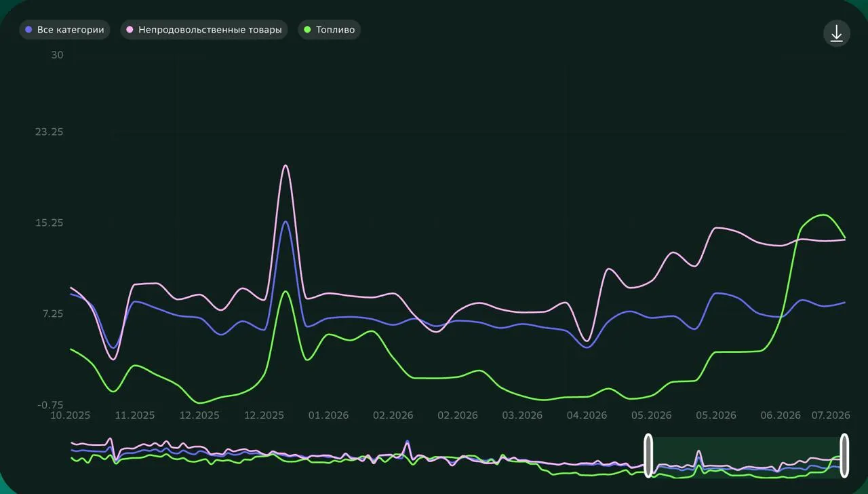Toggle the 'Все категории' series
The image size is (868, 494).
[x=64, y=30]
